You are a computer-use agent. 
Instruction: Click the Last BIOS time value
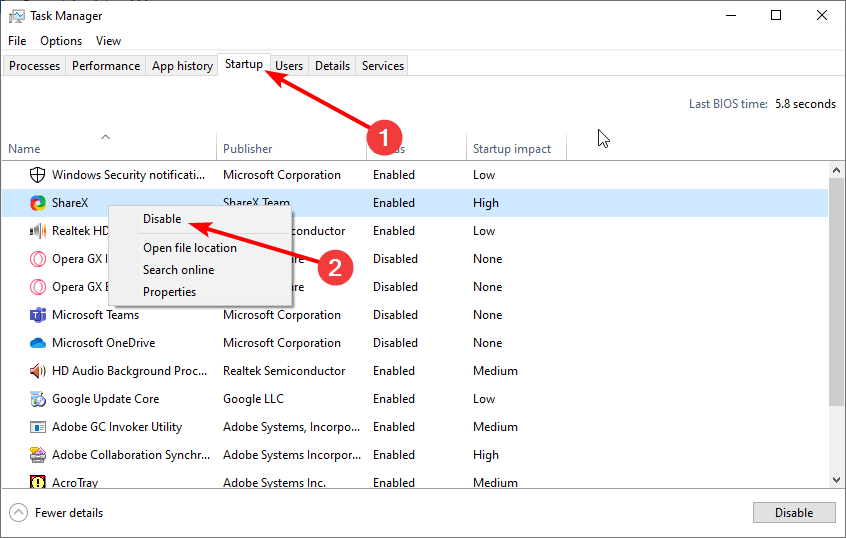tap(806, 104)
